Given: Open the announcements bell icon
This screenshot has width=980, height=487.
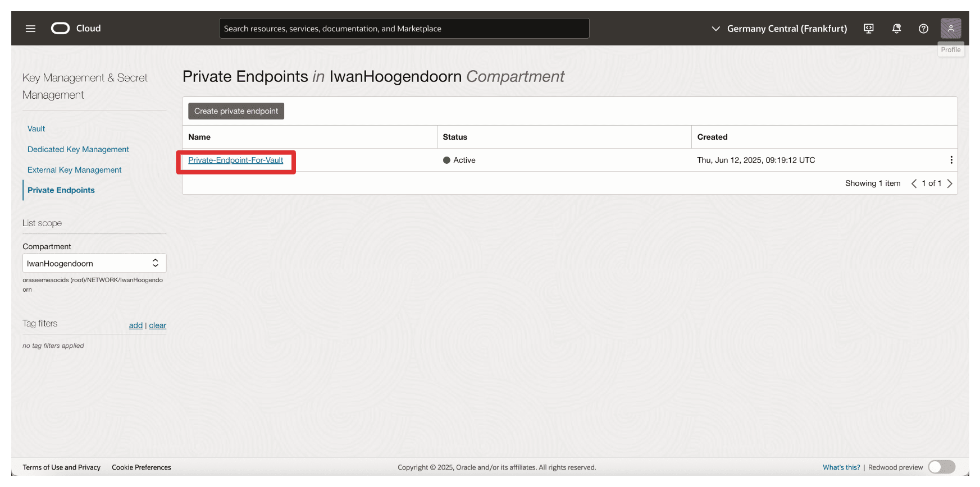Looking at the screenshot, I should click(896, 29).
